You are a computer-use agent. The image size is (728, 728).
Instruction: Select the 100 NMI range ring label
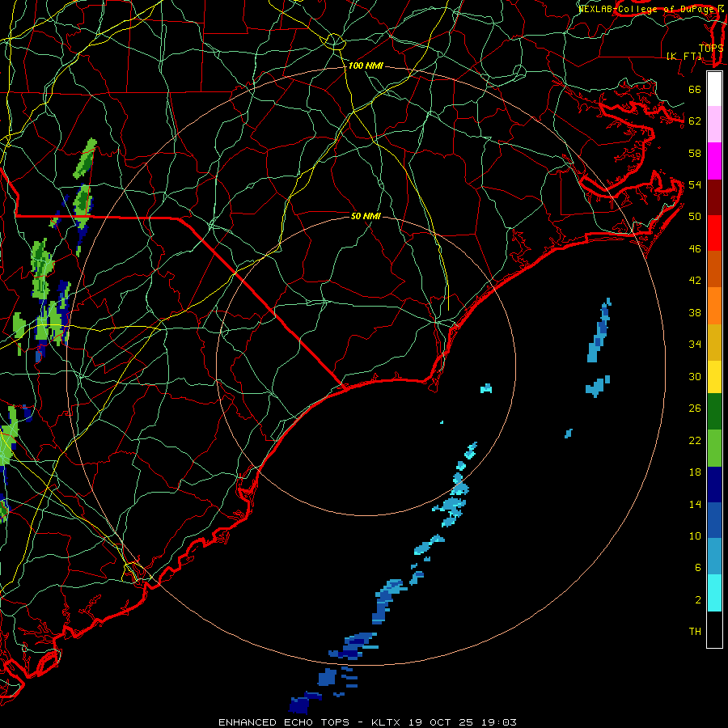tap(366, 66)
